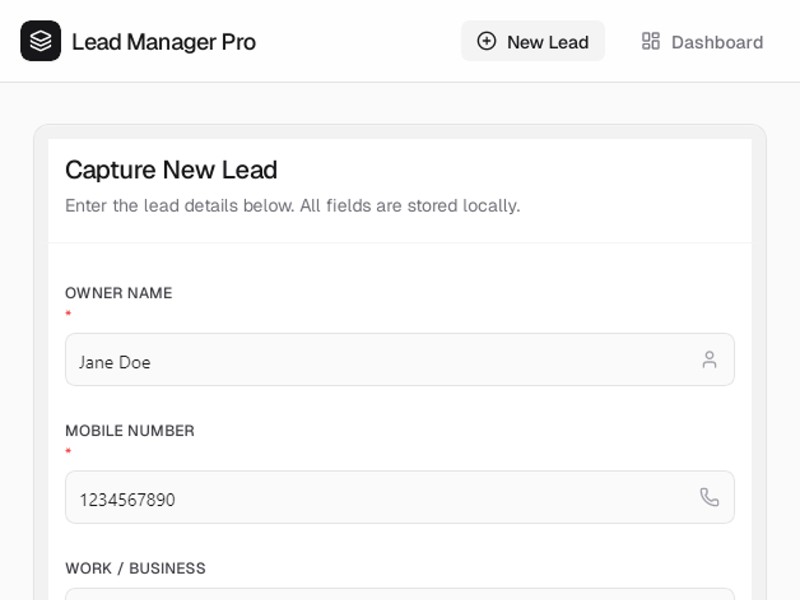Click the Work / Business input field

pyautogui.click(x=400, y=594)
